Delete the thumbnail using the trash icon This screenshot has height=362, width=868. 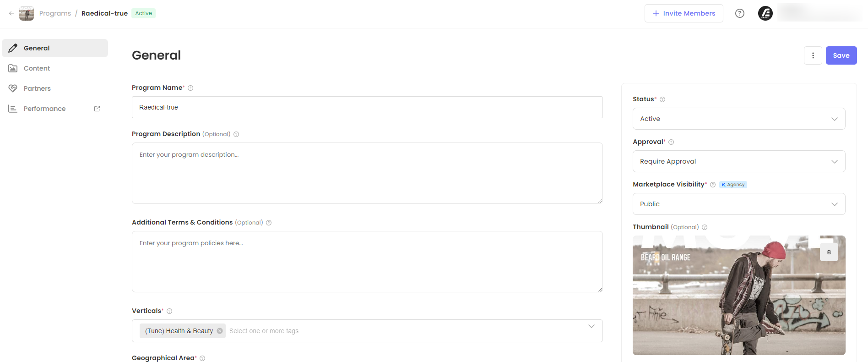(x=829, y=252)
